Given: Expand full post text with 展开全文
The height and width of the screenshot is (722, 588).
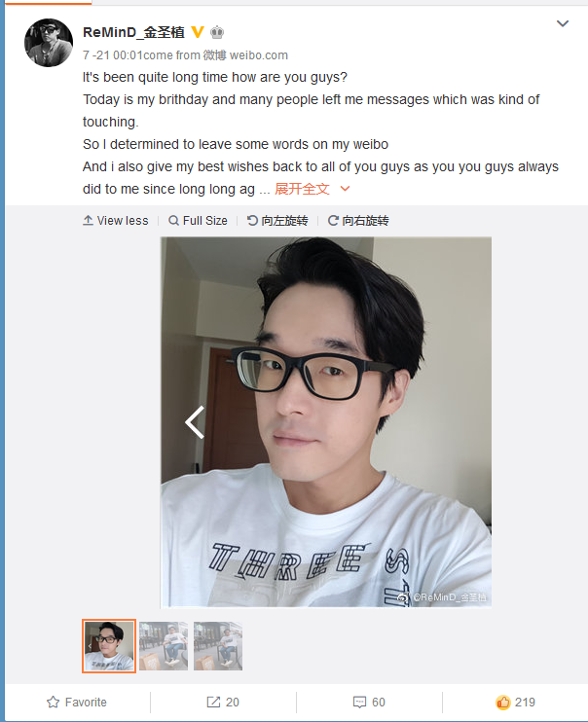Looking at the screenshot, I should (x=302, y=189).
